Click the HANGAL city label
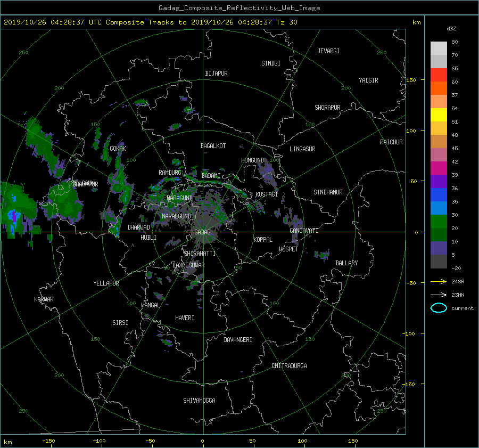This screenshot has height=448, width=479. click(150, 305)
